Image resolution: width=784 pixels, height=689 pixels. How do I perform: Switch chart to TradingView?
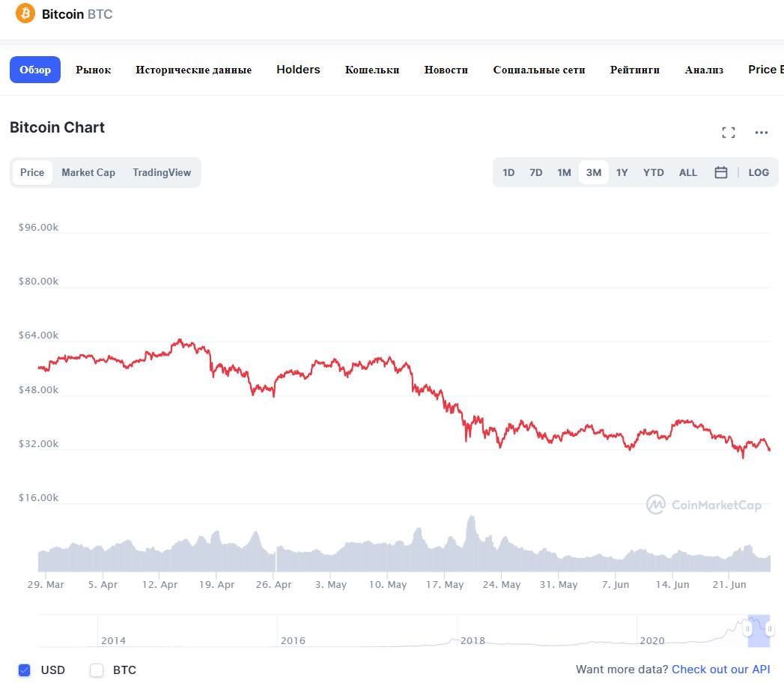[x=162, y=172]
